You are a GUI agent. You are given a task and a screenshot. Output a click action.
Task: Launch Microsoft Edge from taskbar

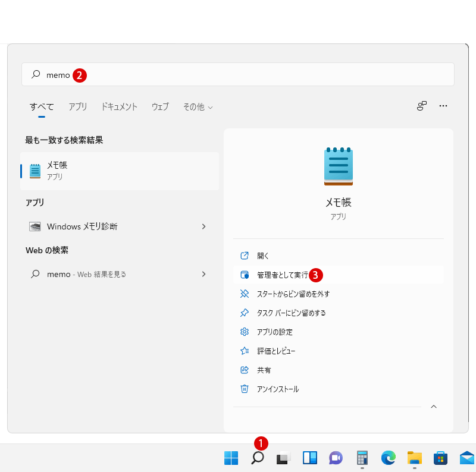(388, 458)
